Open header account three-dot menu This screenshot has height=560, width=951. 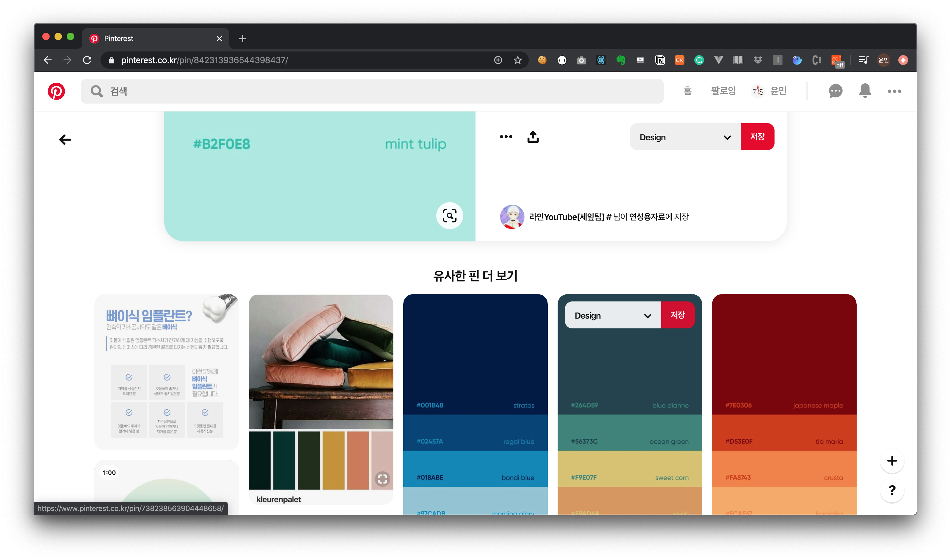coord(894,91)
